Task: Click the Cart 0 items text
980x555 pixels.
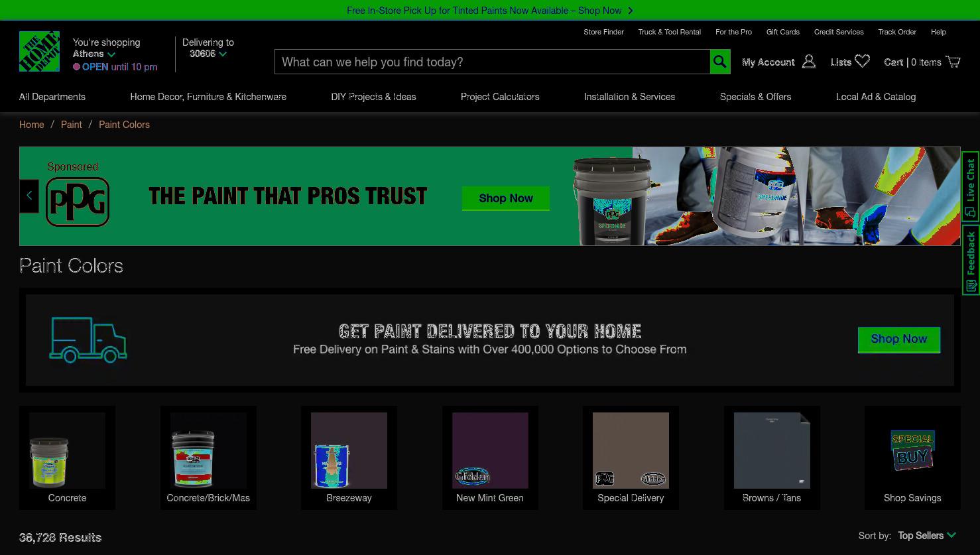Action: point(912,62)
